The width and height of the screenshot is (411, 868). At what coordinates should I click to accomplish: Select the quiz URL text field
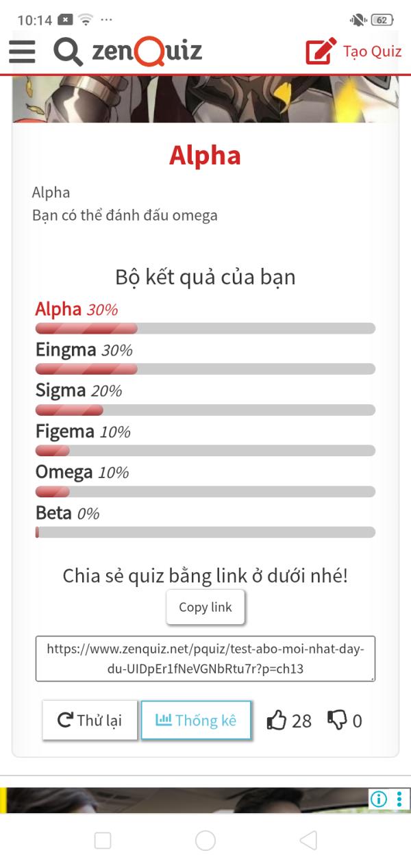[x=206, y=658]
